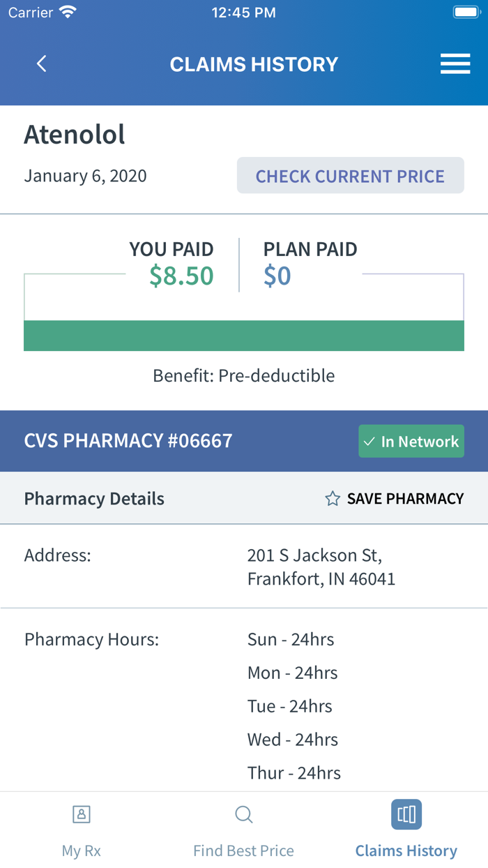Tap the Find Best Price magnifier icon
The width and height of the screenshot is (488, 868).
click(243, 814)
